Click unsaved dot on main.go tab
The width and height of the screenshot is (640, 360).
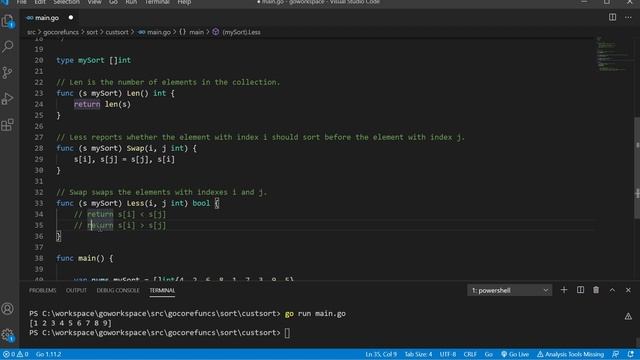71,18
